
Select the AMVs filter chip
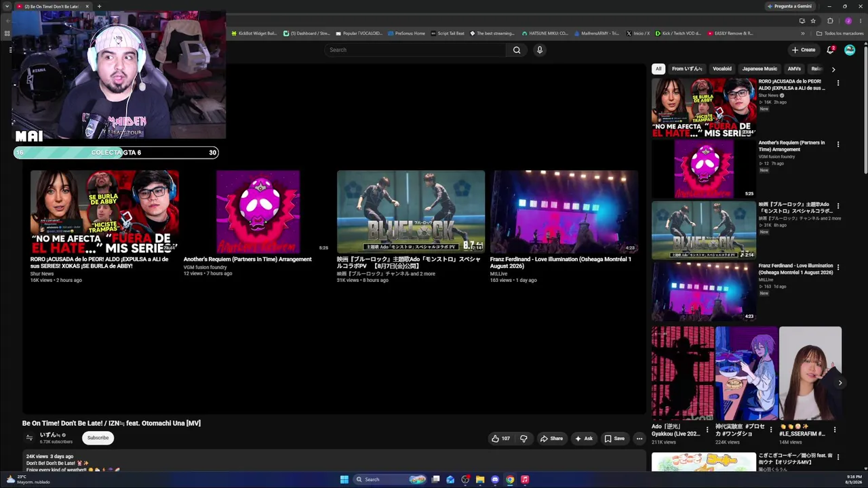click(x=794, y=68)
